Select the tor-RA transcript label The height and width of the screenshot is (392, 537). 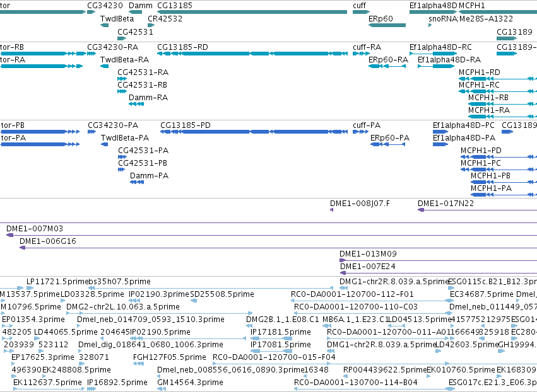coord(13,59)
